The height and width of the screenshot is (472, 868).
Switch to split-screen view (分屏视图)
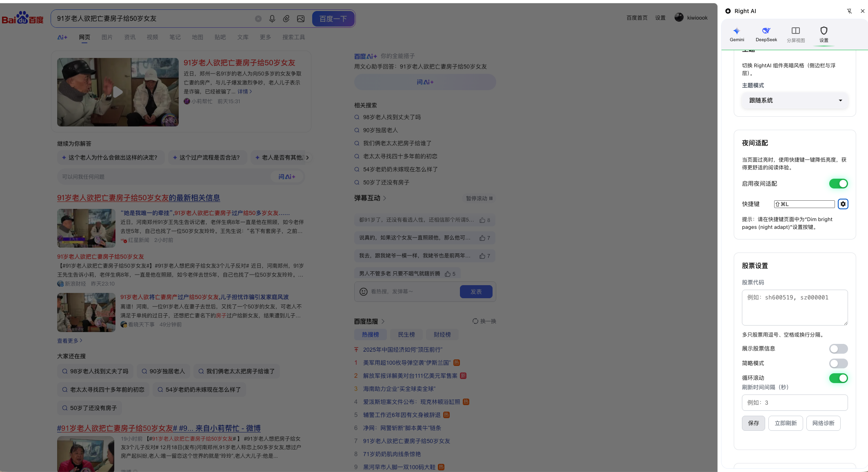(795, 35)
